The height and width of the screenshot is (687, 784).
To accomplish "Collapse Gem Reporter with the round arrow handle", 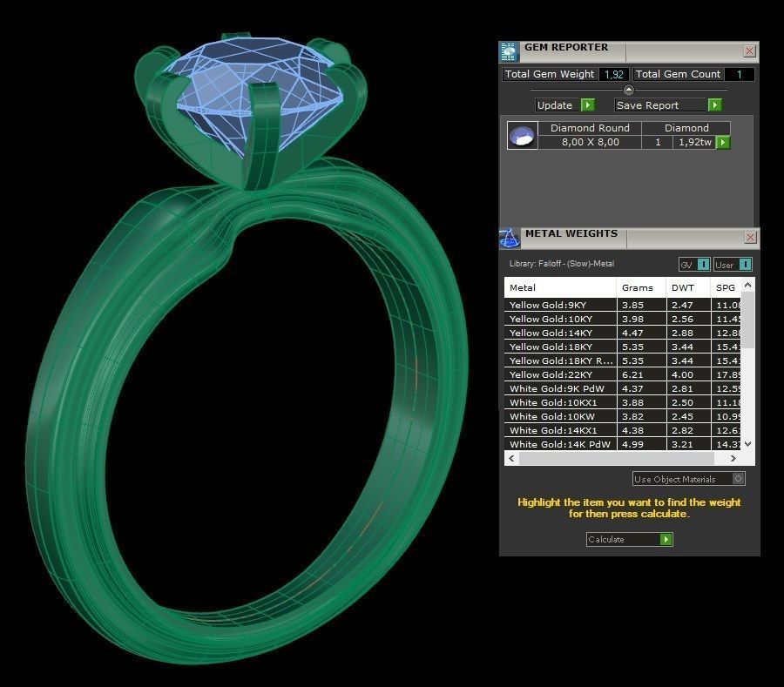I will click(x=628, y=90).
